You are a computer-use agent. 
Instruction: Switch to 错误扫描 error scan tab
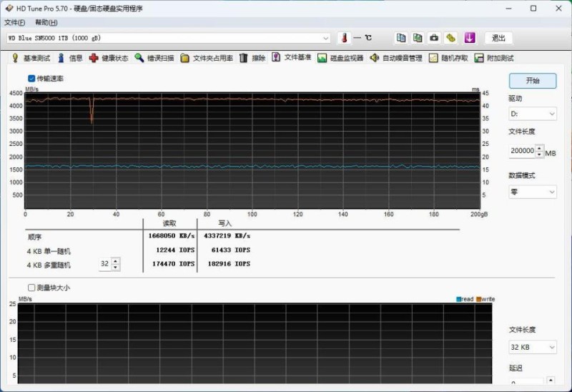tap(154, 58)
